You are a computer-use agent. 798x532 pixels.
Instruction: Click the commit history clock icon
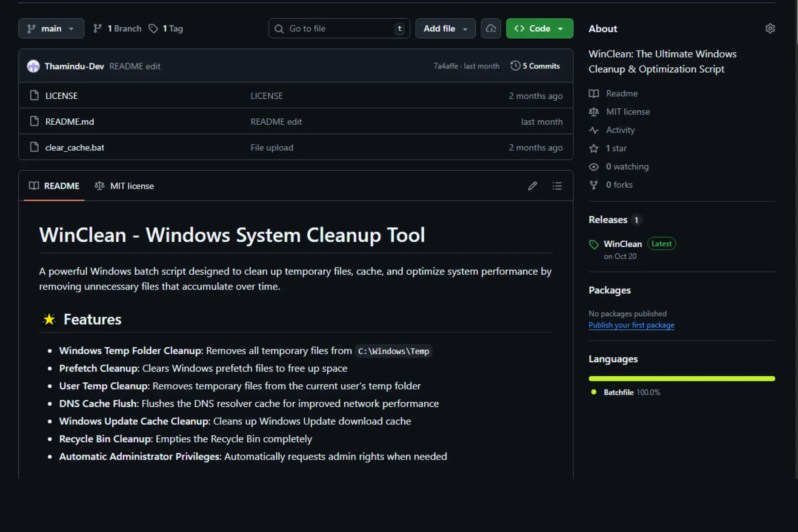[x=515, y=66]
